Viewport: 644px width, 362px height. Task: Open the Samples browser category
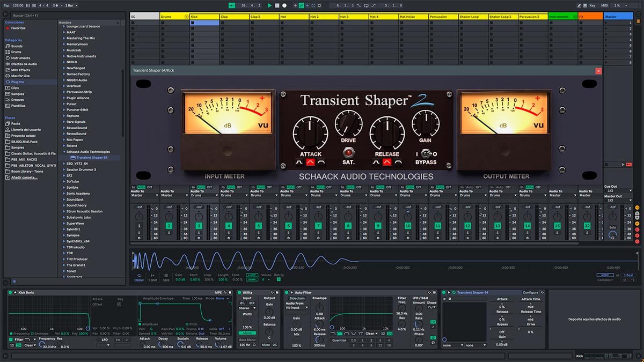(x=17, y=94)
